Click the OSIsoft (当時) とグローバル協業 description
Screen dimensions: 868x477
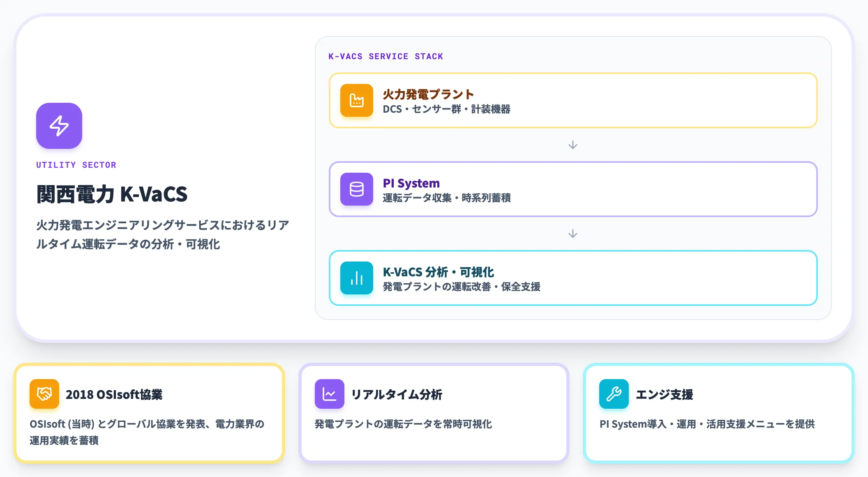[x=147, y=432]
